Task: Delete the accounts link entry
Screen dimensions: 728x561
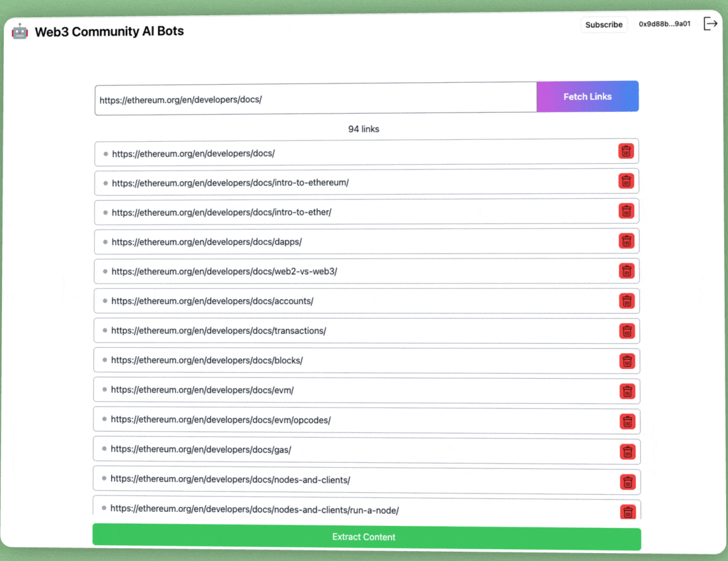Action: [x=627, y=301]
